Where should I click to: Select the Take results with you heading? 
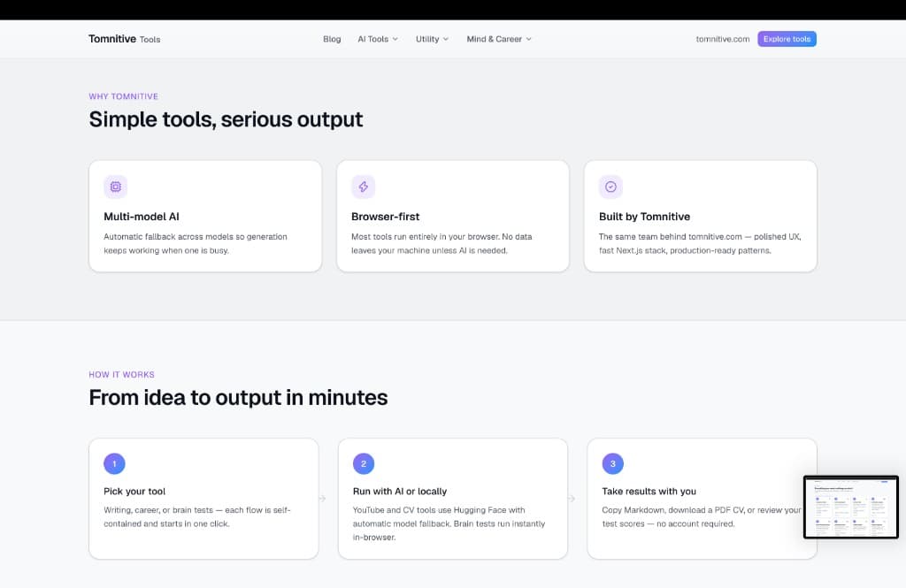tap(649, 491)
